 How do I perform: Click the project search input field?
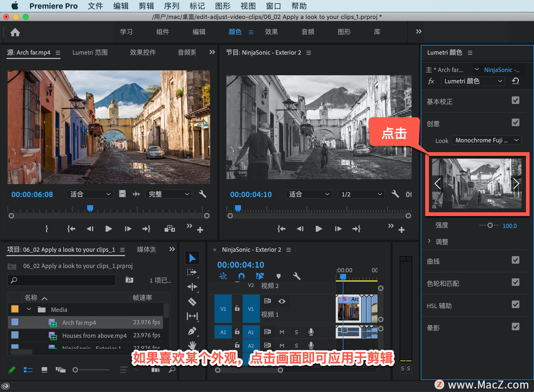62,280
